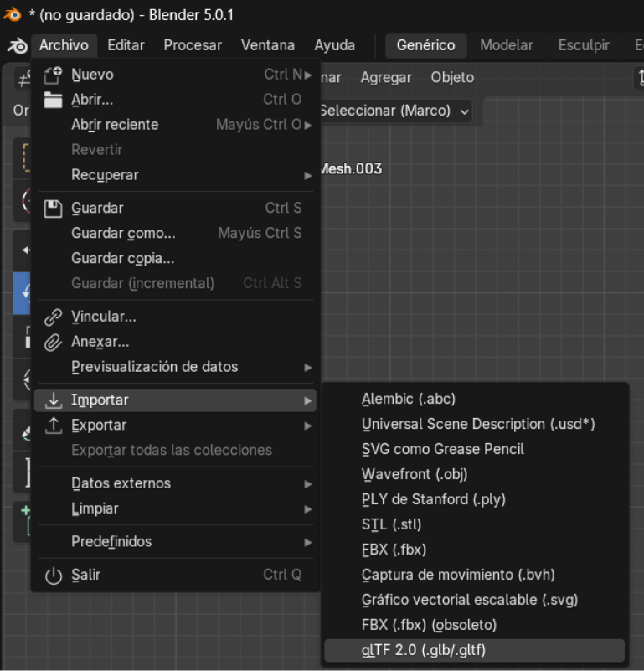Expand the Predefinidos submenu
This screenshot has width=644, height=671.
(175, 542)
